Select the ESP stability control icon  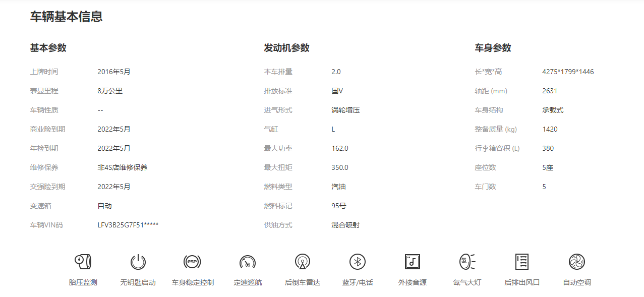193,262
